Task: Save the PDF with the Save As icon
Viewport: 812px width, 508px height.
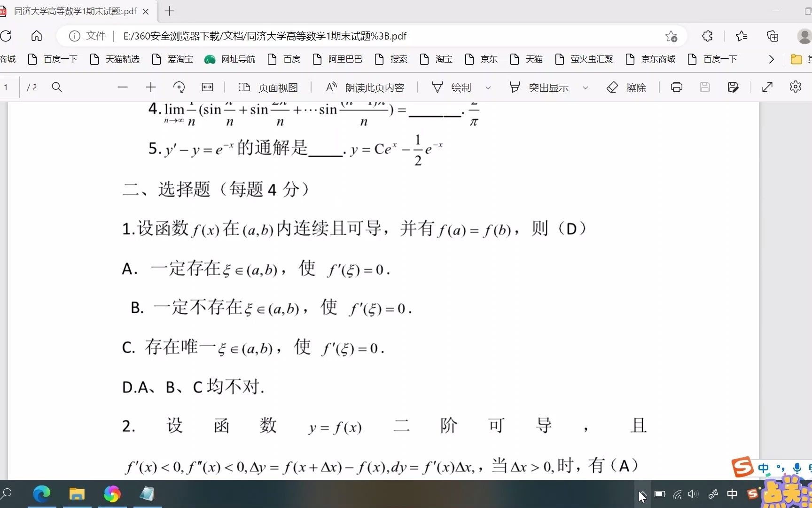Action: 733,87
